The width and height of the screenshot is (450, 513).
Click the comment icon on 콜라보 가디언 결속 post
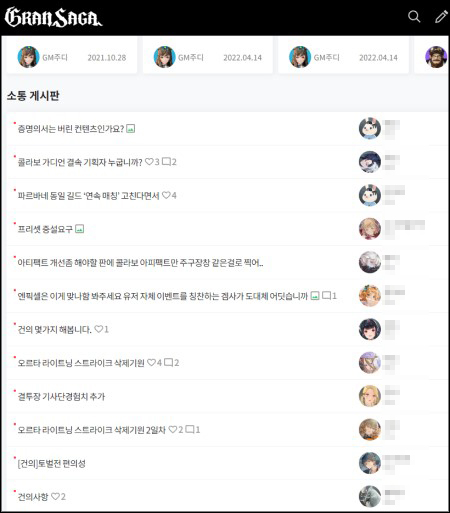click(x=166, y=162)
